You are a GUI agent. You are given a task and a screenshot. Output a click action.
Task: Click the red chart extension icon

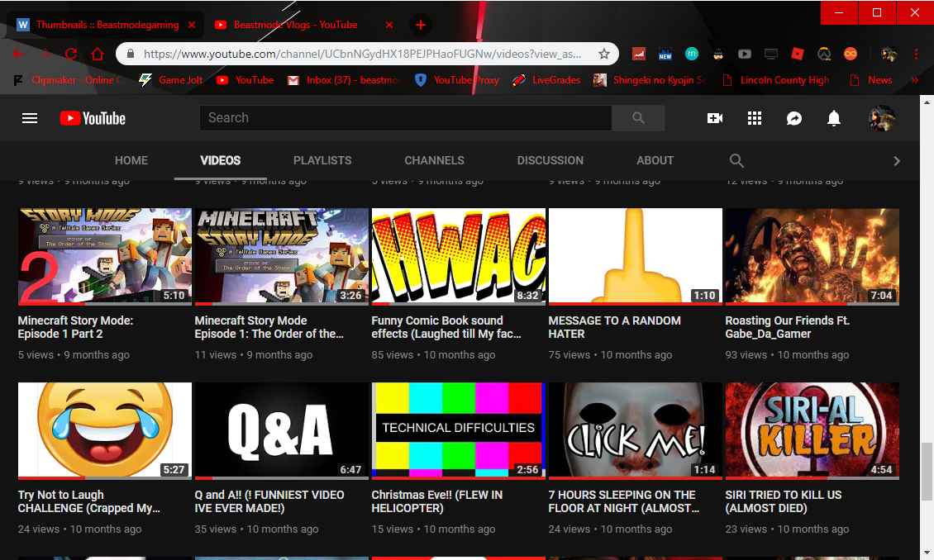tap(639, 55)
